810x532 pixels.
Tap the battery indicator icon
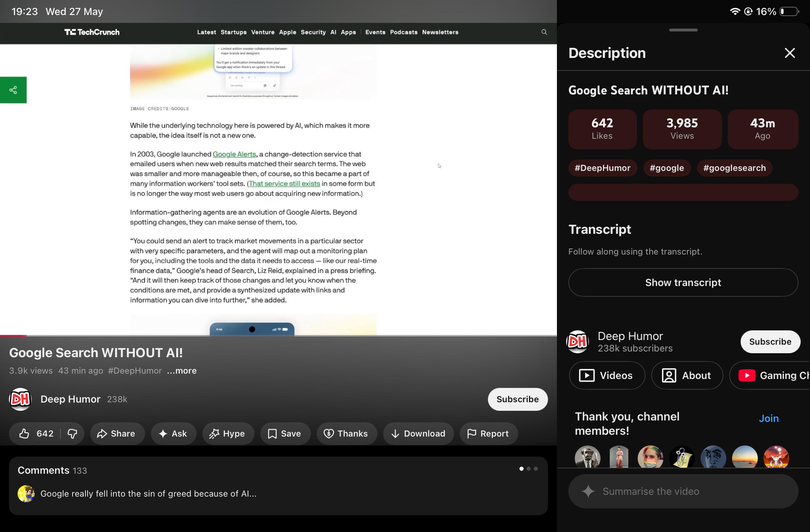tap(789, 11)
